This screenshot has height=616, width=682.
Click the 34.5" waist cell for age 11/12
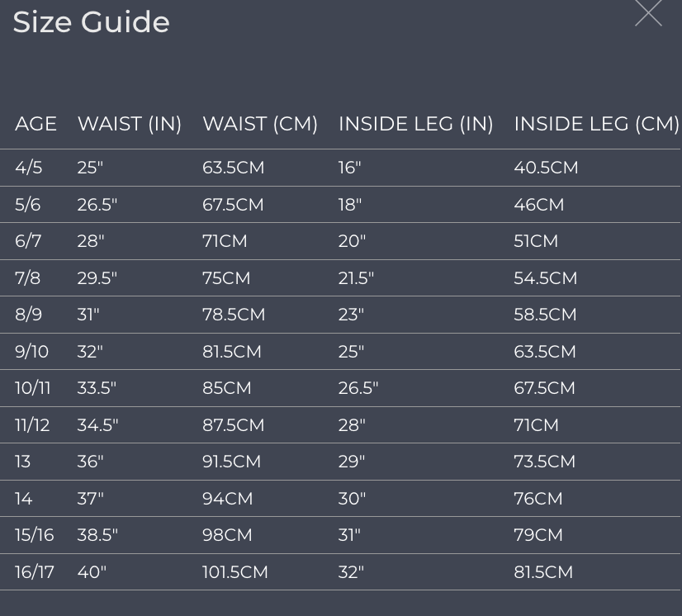tap(97, 425)
